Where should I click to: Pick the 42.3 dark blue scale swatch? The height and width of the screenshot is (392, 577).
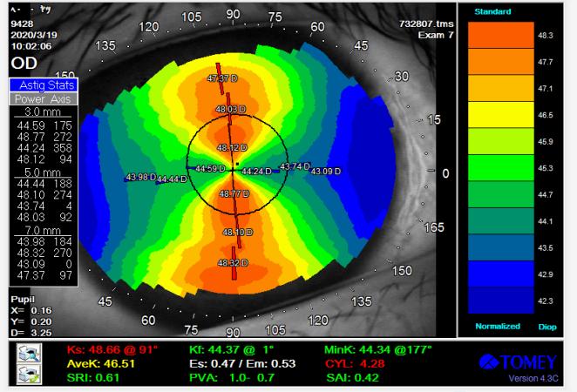coord(501,301)
